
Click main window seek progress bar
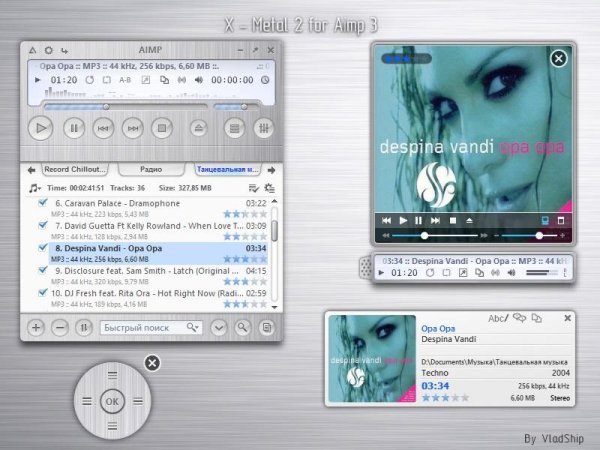click(x=126, y=107)
